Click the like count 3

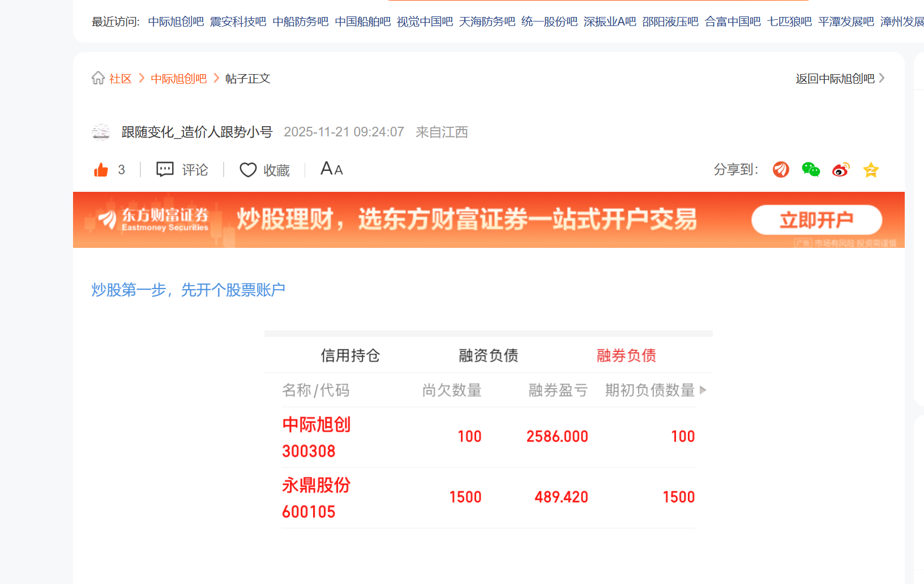pyautogui.click(x=121, y=170)
